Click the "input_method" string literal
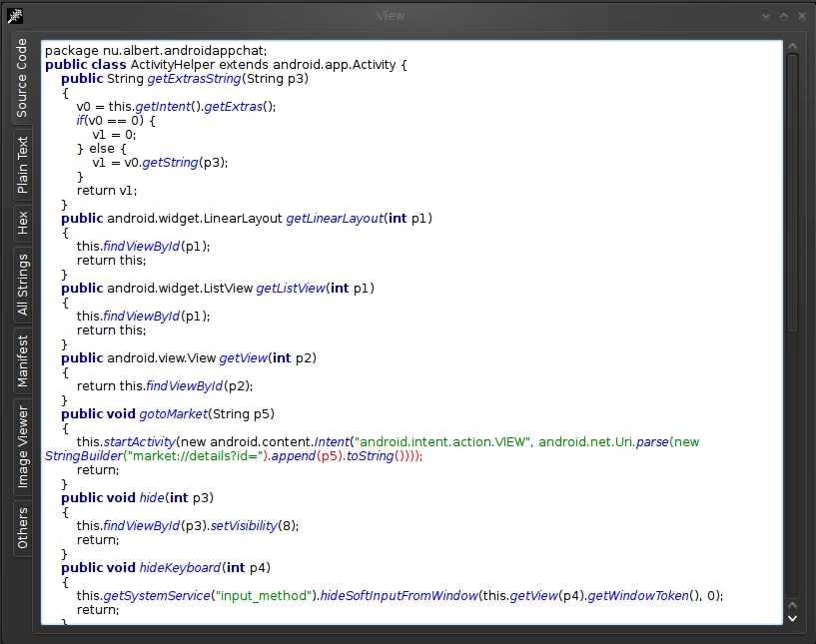 (x=264, y=596)
